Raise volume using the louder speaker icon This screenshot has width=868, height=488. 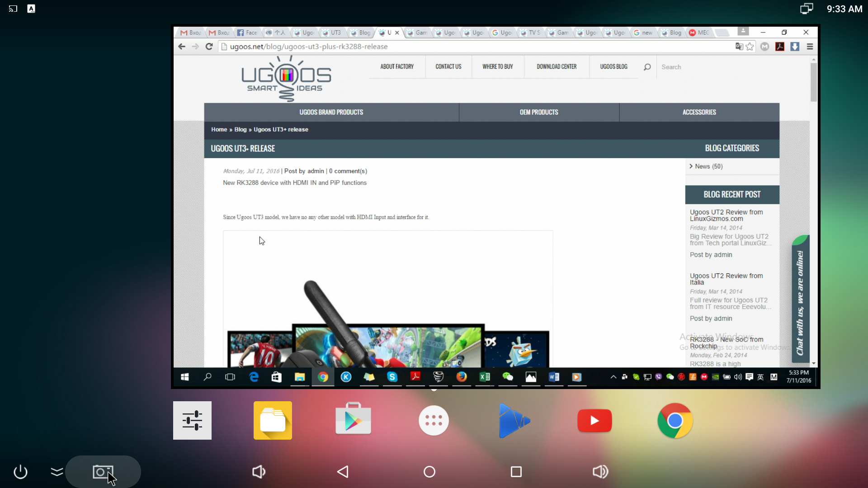point(600,472)
